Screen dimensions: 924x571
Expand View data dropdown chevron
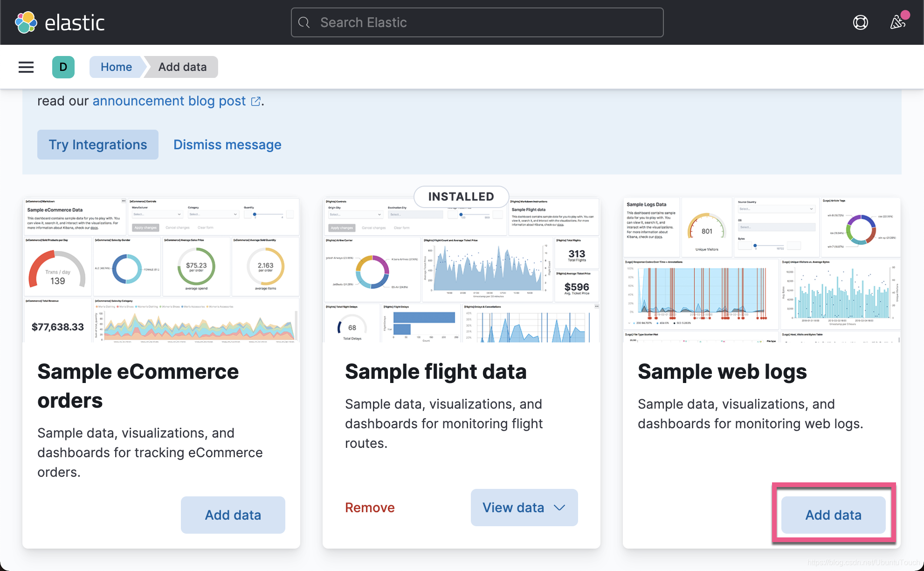point(559,508)
